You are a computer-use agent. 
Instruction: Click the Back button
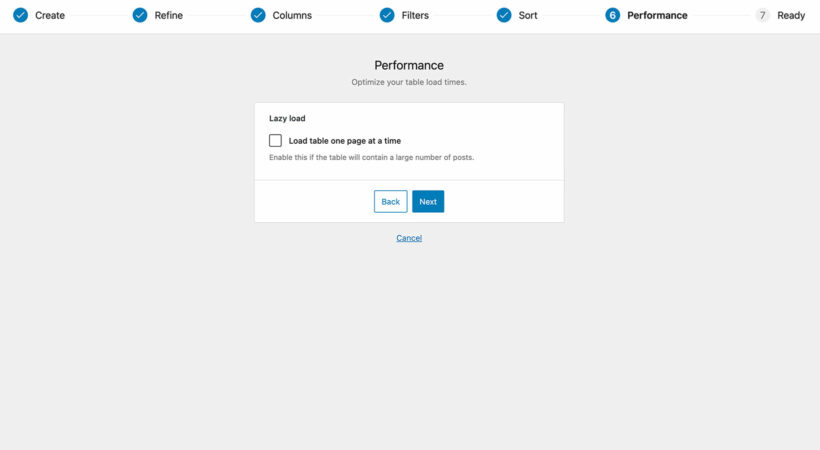click(x=391, y=201)
